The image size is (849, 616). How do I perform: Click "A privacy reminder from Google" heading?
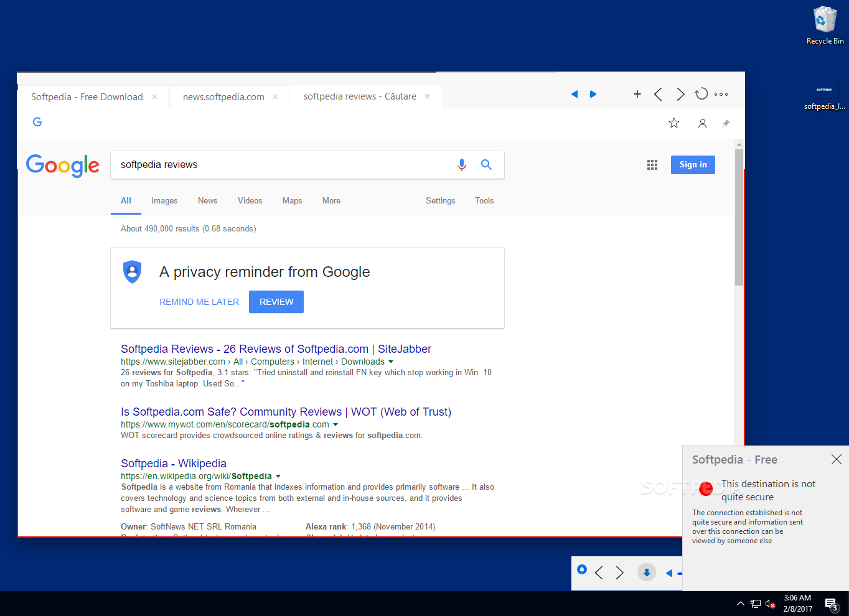[x=265, y=272]
